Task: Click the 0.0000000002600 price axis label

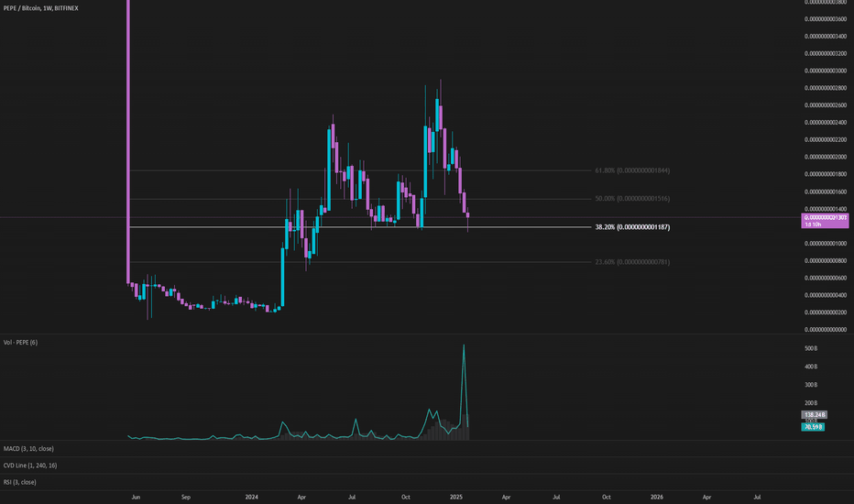Action: 826,105
